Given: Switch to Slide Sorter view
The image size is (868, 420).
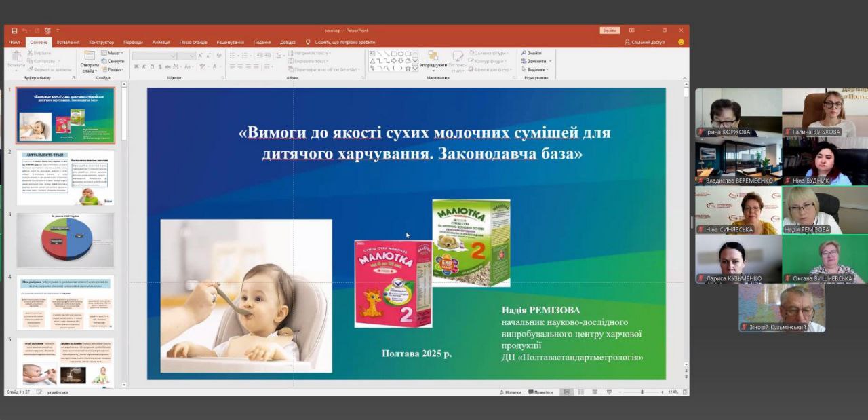Looking at the screenshot, I should click(581, 392).
